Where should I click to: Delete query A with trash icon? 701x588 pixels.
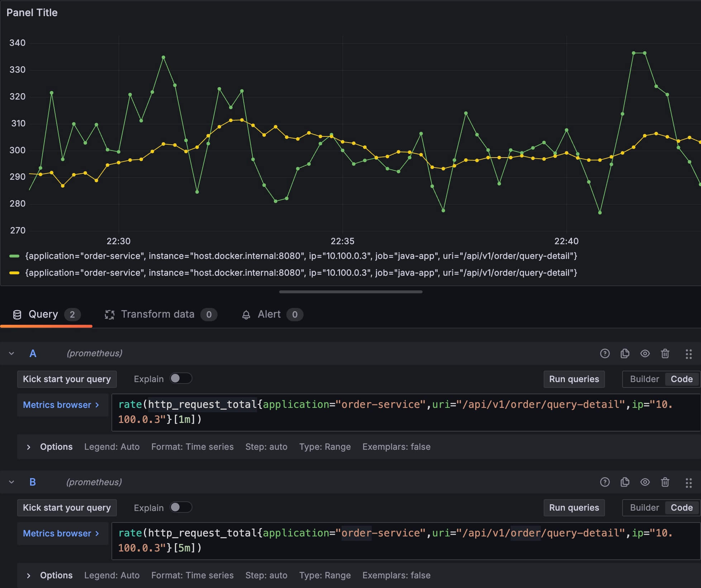pos(665,353)
